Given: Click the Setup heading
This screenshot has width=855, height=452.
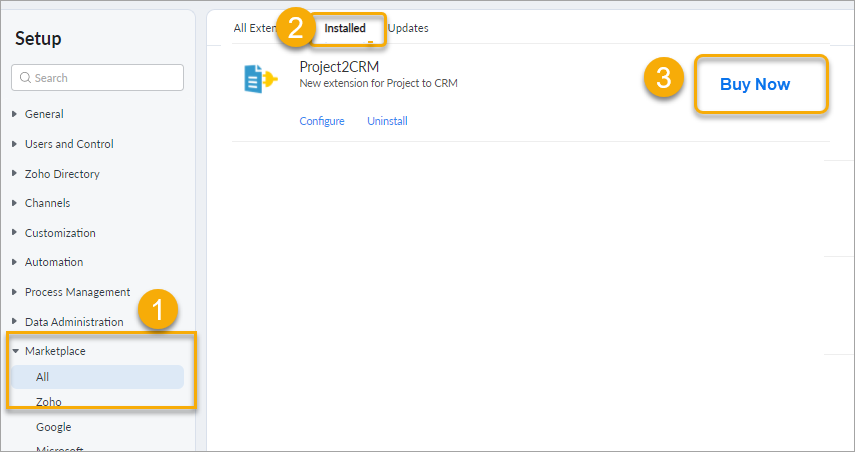Looking at the screenshot, I should pos(38,39).
